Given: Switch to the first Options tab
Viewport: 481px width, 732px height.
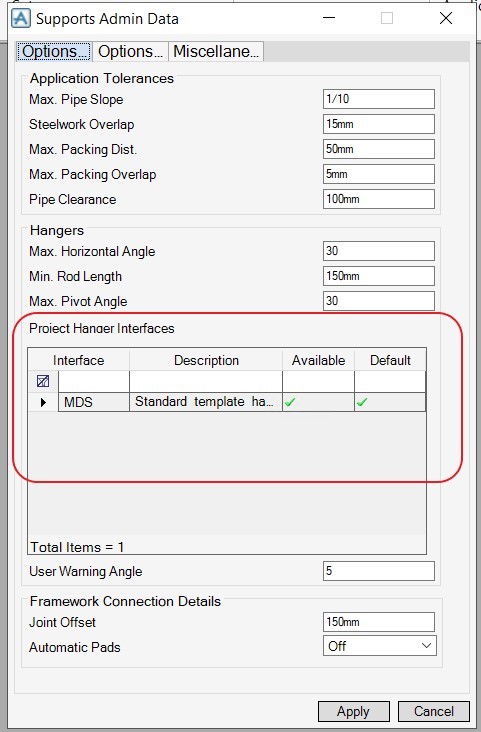Looking at the screenshot, I should [55, 51].
